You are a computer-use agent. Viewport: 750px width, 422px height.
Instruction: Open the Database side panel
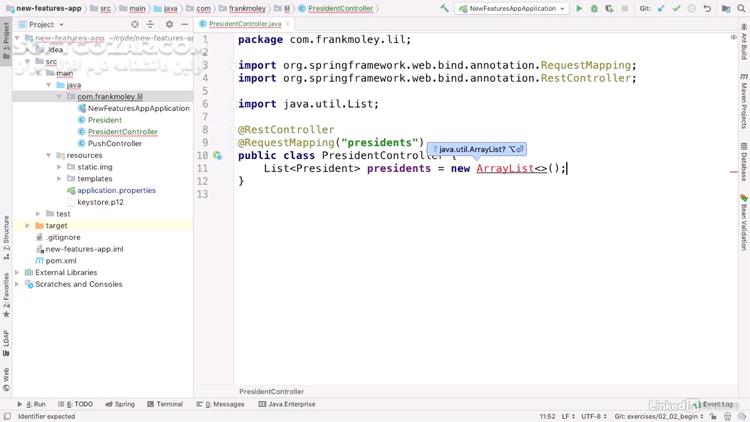744,162
